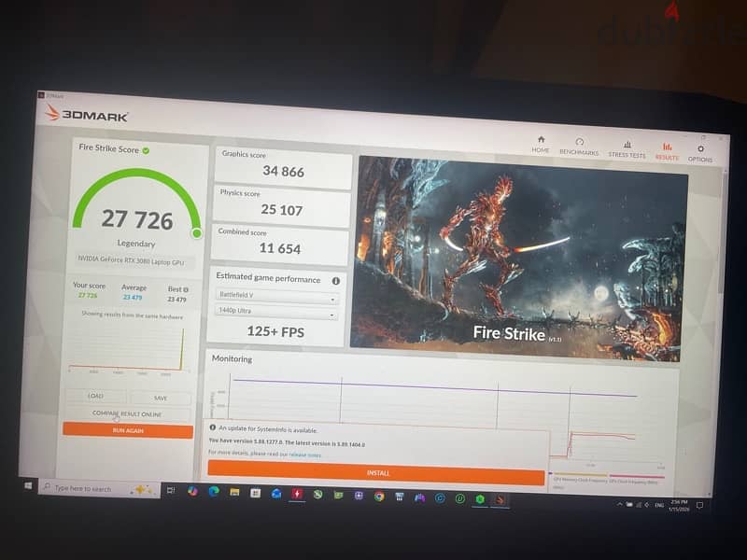Click the volume icon in the system tray
747x560 pixels.
coord(646,504)
